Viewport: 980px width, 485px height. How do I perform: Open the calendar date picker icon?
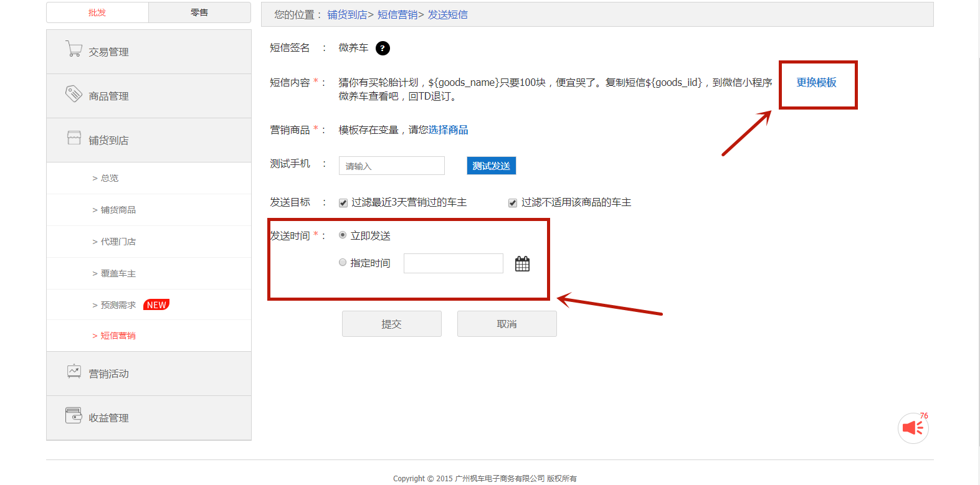tap(522, 264)
